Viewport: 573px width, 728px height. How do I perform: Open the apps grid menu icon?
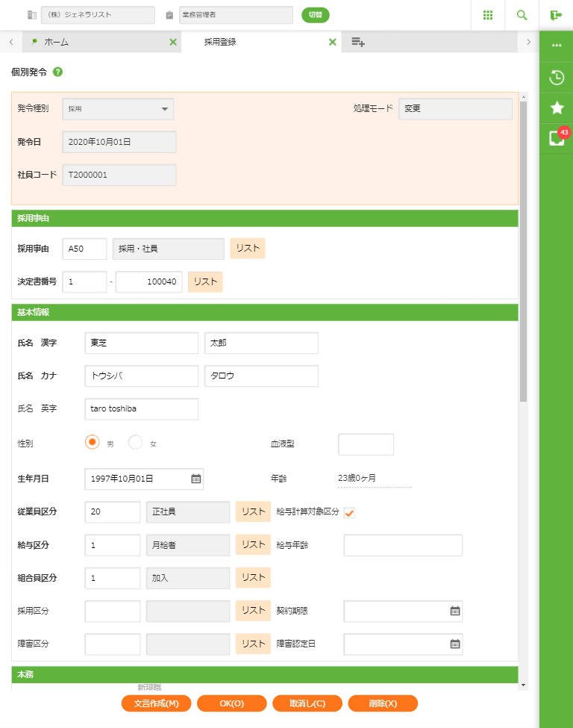click(x=488, y=15)
